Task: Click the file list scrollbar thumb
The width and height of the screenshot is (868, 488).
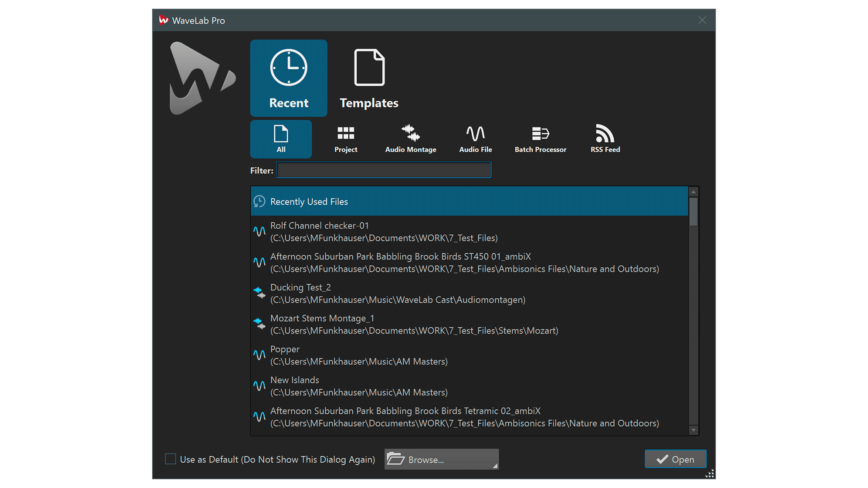Action: tap(693, 212)
